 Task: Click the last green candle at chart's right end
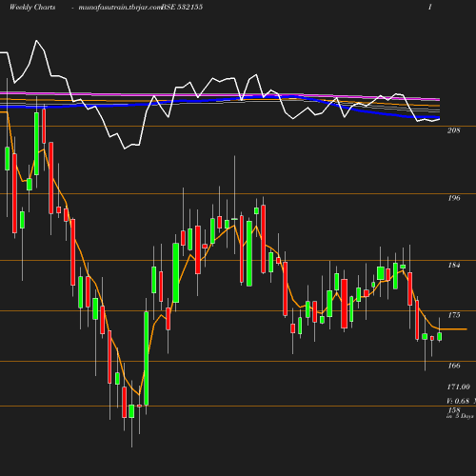pos(440,336)
